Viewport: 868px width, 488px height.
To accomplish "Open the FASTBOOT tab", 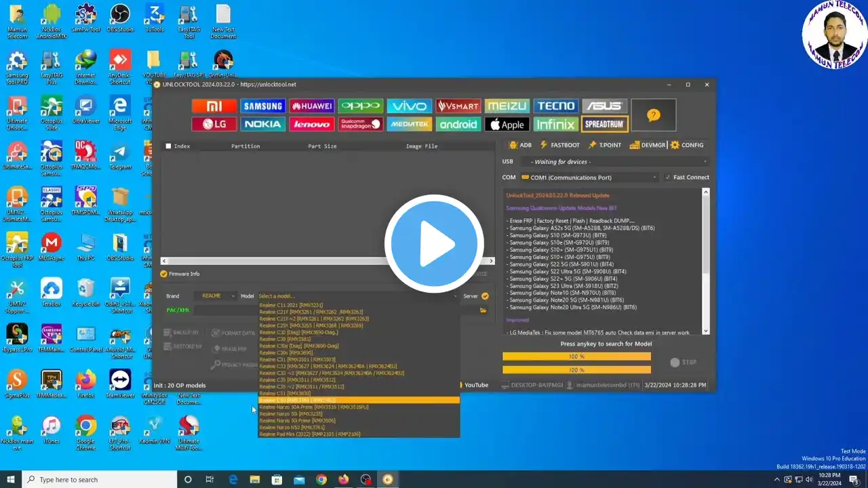I will pos(559,145).
